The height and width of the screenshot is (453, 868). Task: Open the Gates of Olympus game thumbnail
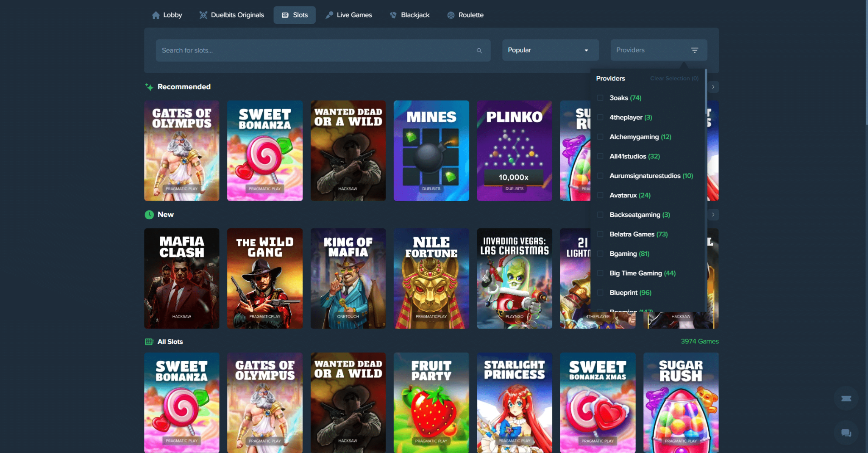tap(181, 151)
